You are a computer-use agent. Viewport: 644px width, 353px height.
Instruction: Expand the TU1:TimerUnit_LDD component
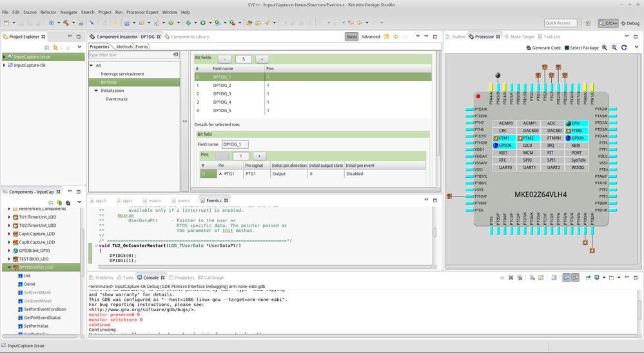pyautogui.click(x=9, y=217)
